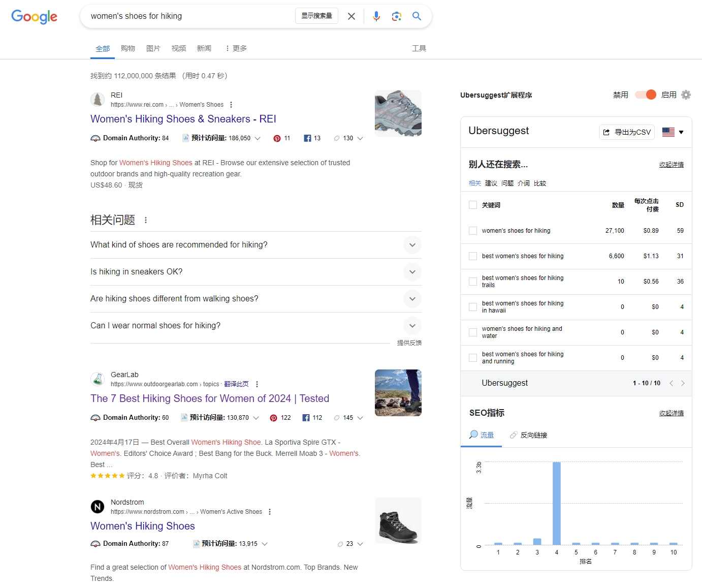Click backlinks icon showing 23 on Nordstrom result
The height and width of the screenshot is (588, 702).
(340, 544)
